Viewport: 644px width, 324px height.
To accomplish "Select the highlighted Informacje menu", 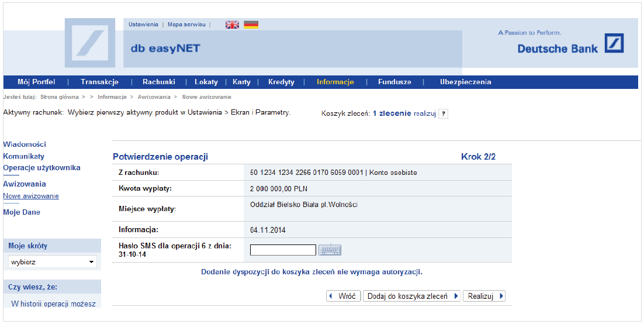I will click(x=335, y=82).
